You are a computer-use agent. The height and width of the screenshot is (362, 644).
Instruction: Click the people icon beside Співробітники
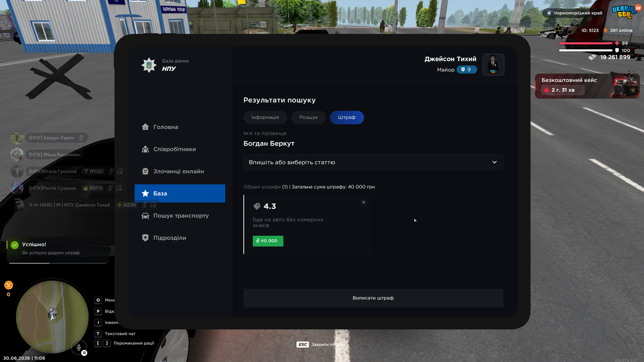pyautogui.click(x=146, y=149)
